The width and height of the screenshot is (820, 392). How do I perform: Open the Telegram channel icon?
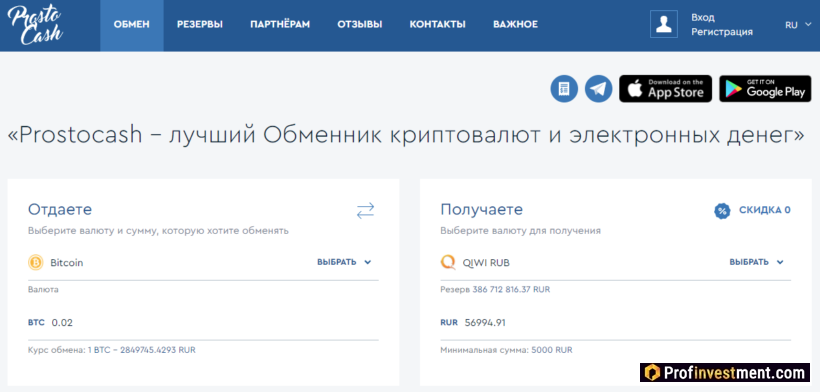598,89
